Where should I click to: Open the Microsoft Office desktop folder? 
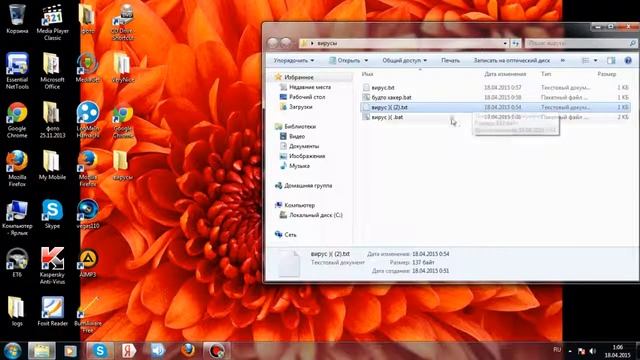coord(52,71)
